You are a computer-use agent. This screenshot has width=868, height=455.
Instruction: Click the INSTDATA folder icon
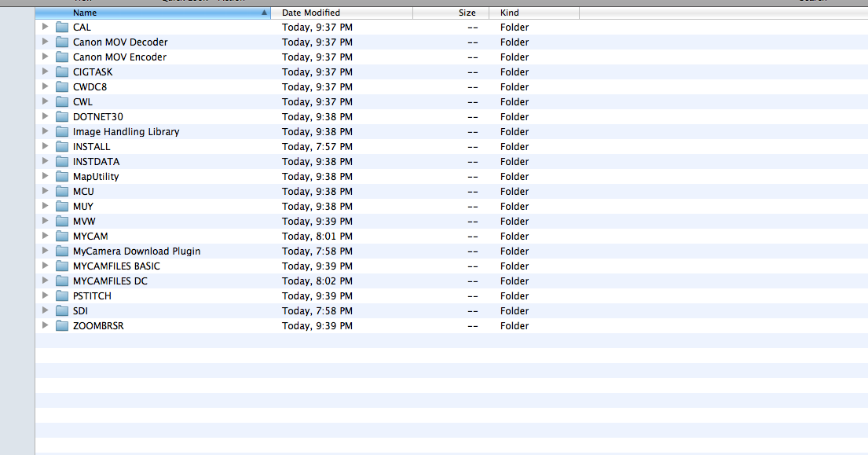62,162
